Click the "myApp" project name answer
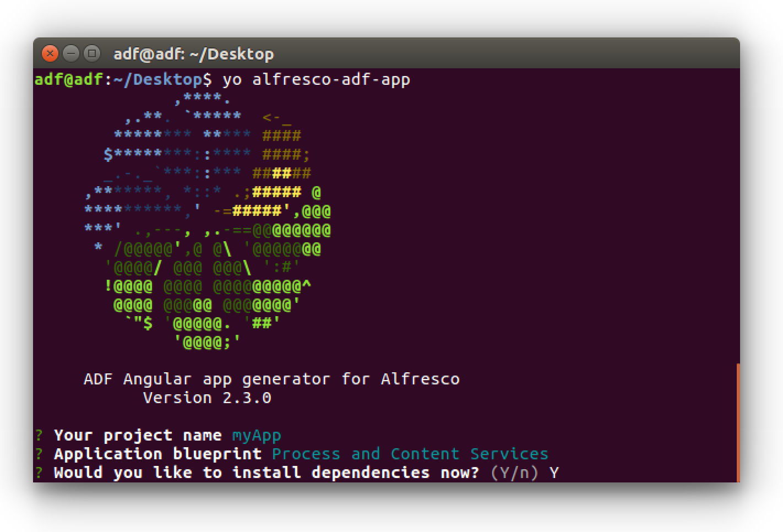Viewport: 783px width, 532px height. point(257,436)
